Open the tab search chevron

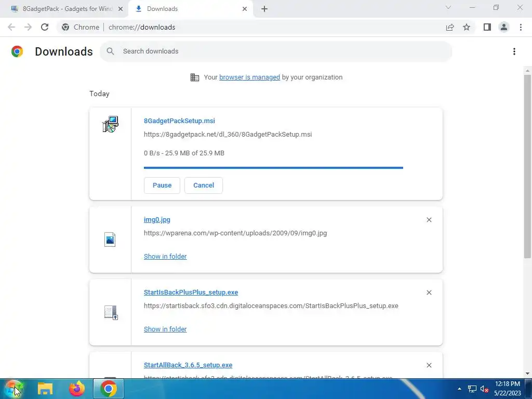(x=448, y=7)
